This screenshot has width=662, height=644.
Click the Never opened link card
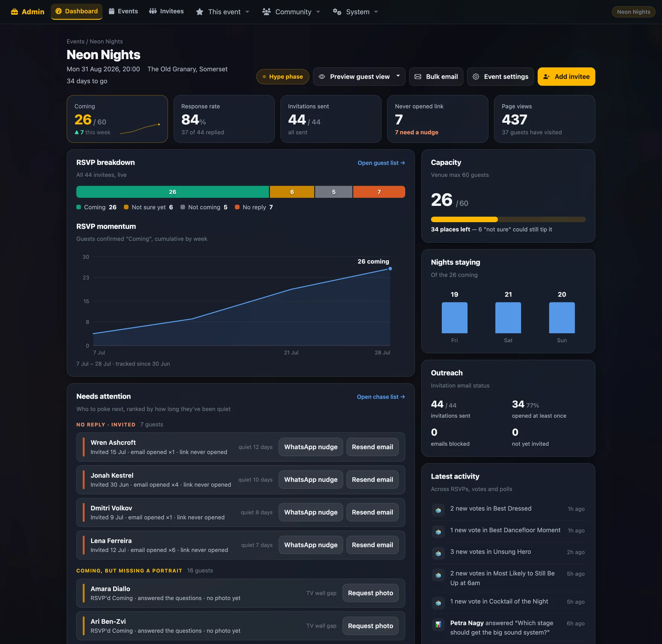[x=437, y=119]
